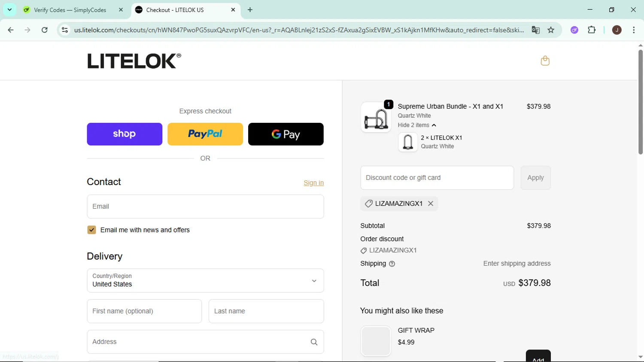This screenshot has width=644, height=362.
Task: Click the browser address bar URL
Action: click(299, 30)
